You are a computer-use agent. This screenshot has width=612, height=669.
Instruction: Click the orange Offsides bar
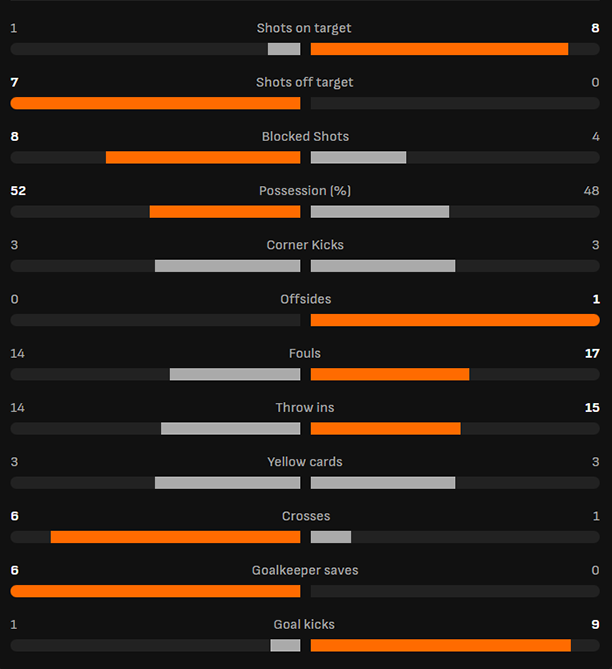tap(455, 320)
